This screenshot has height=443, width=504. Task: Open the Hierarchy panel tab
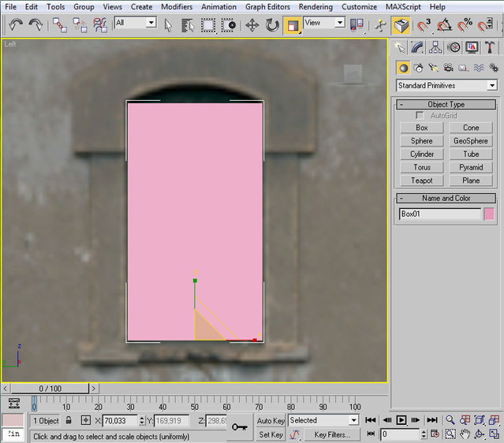[x=436, y=48]
